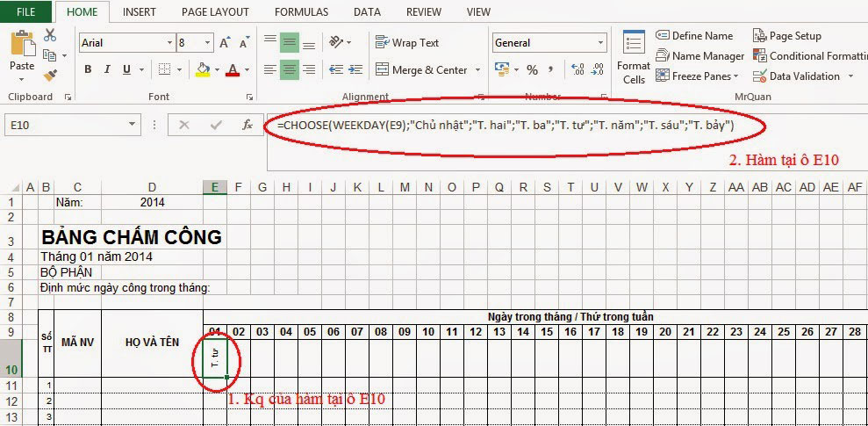Apply Percent Style format
The height and width of the screenshot is (426, 868).
tap(532, 69)
